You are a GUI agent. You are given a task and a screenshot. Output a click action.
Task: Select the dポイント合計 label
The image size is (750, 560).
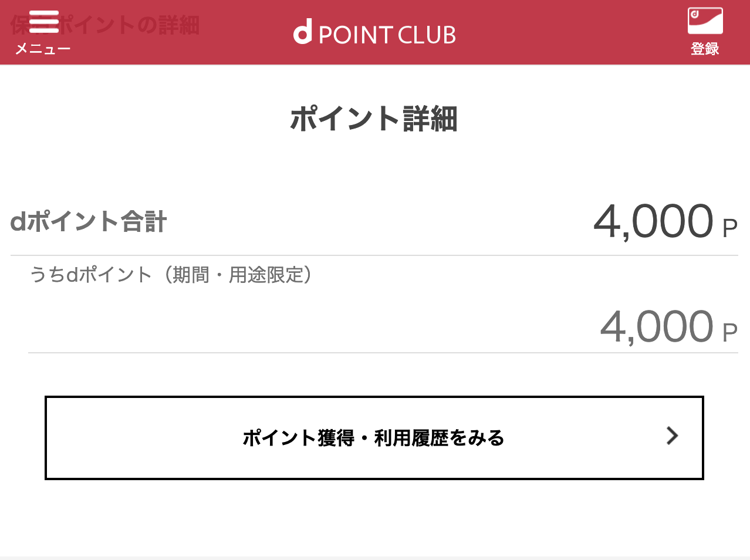click(89, 222)
